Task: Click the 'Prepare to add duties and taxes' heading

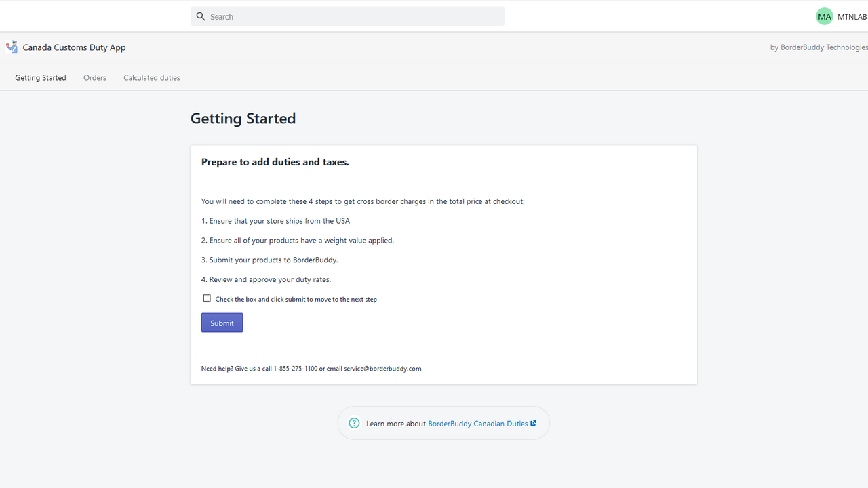Action: pyautogui.click(x=275, y=162)
